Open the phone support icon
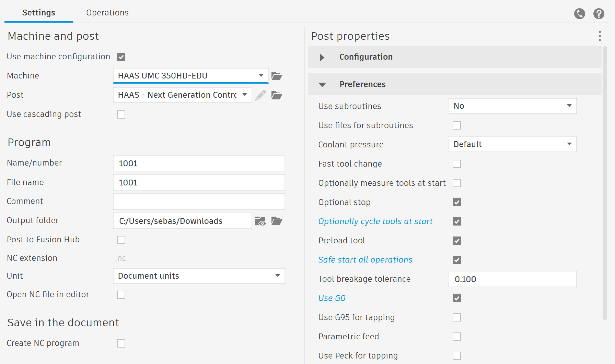The width and height of the screenshot is (615, 364). (580, 14)
